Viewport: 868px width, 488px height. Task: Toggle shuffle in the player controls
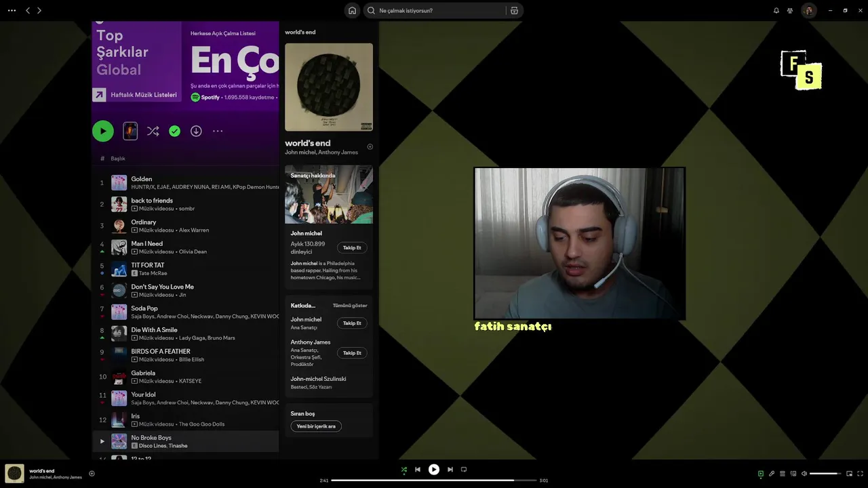click(x=404, y=469)
